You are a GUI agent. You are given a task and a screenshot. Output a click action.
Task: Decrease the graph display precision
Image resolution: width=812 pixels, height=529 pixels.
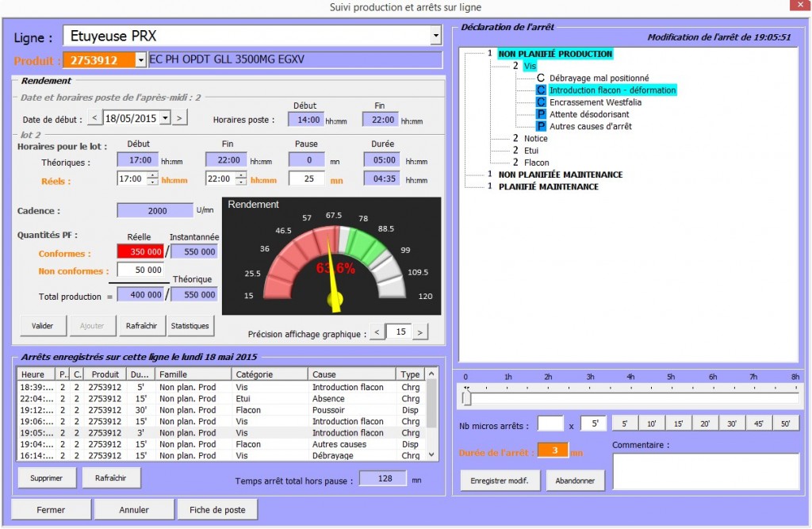(x=377, y=332)
